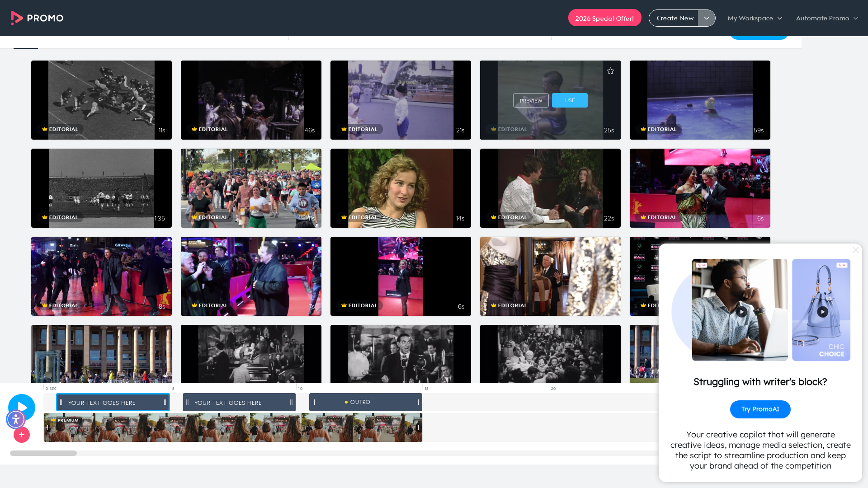Add a new scene with plus icon
Screen dimensions: 868x488
point(22,435)
